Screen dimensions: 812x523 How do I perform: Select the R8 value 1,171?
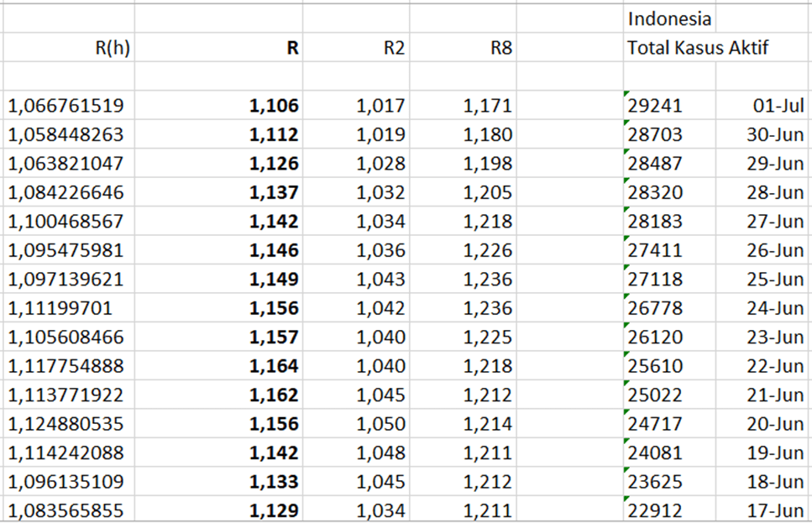pyautogui.click(x=463, y=106)
